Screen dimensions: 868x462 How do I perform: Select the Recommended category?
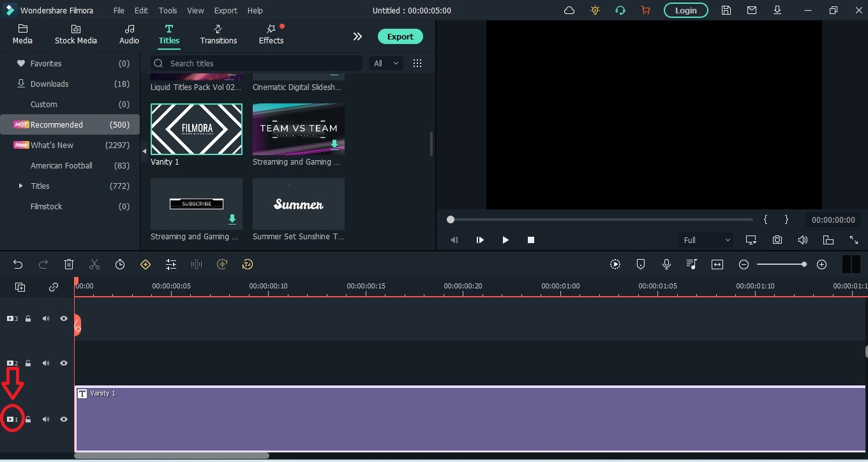tap(70, 124)
